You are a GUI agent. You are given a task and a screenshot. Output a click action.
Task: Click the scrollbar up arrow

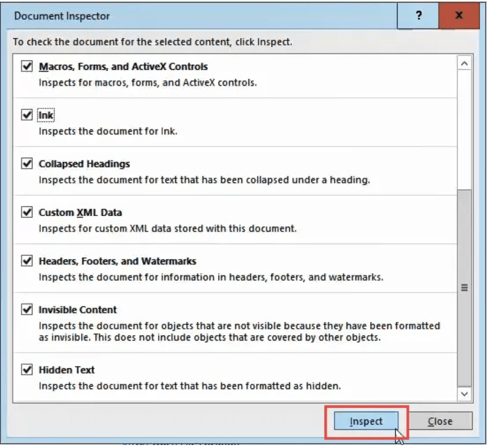tap(464, 64)
